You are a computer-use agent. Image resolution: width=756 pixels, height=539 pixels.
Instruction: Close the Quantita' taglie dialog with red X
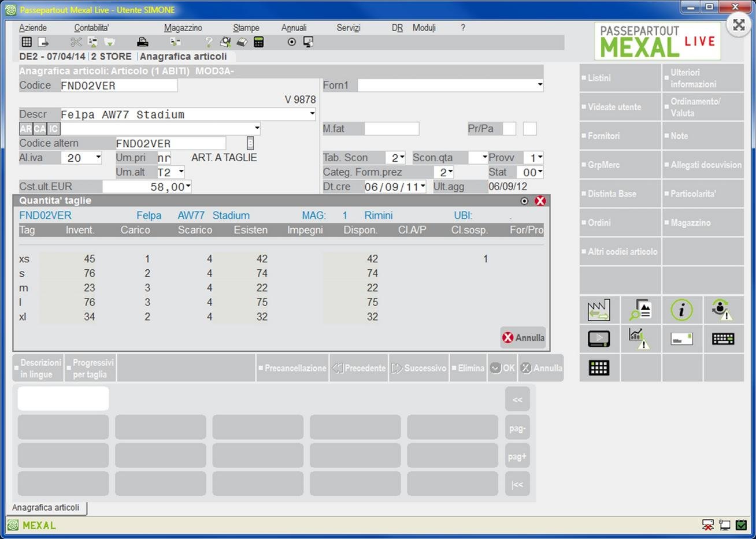(x=540, y=201)
